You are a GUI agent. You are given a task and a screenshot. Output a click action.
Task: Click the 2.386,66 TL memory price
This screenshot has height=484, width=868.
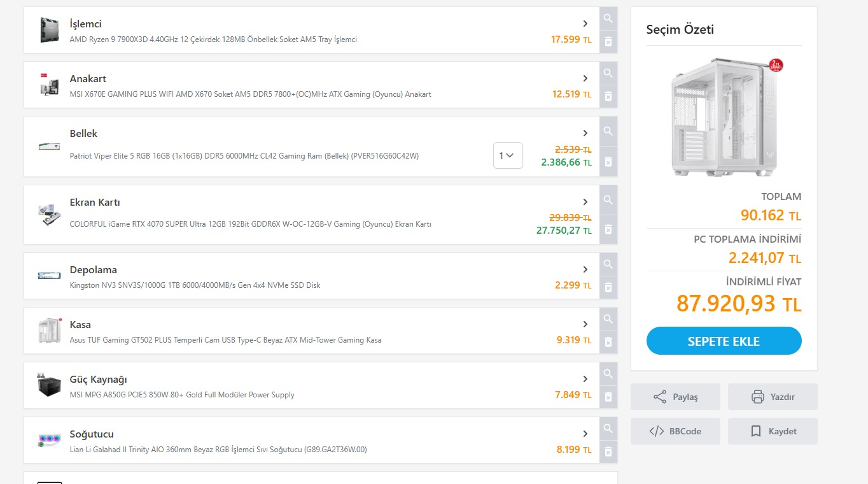[566, 162]
